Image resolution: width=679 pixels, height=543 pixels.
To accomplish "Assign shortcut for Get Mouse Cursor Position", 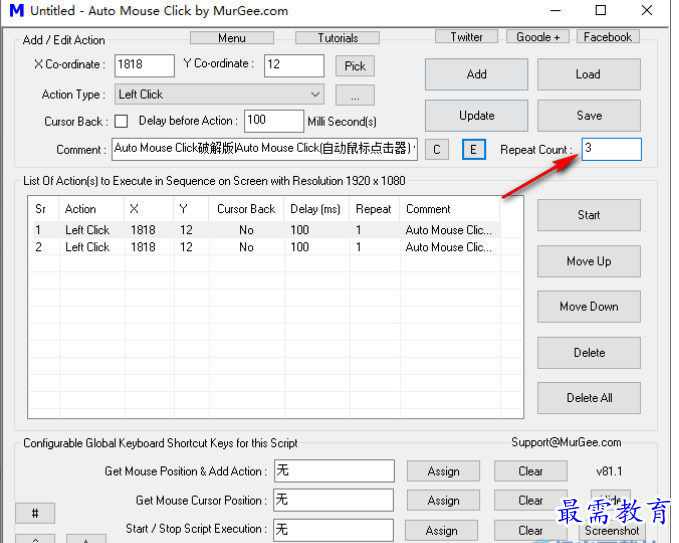I will [x=443, y=501].
